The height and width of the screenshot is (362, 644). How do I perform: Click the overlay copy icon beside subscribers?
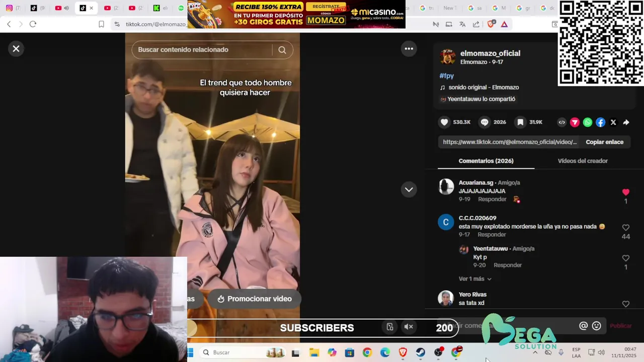click(390, 327)
